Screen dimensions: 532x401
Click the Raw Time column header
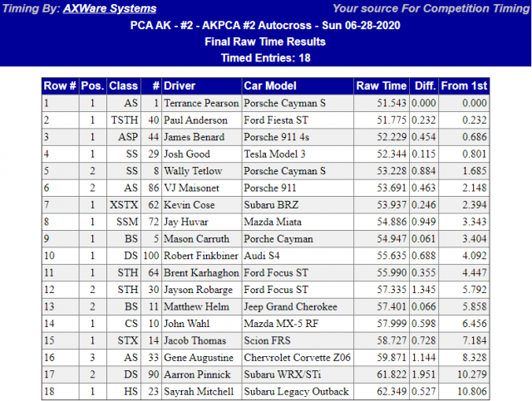point(381,86)
